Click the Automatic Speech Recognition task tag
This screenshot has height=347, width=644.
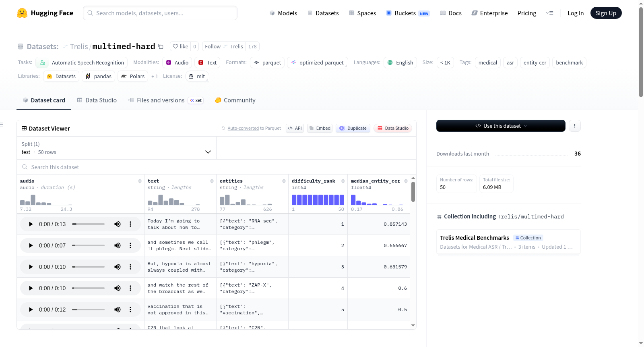[82, 62]
